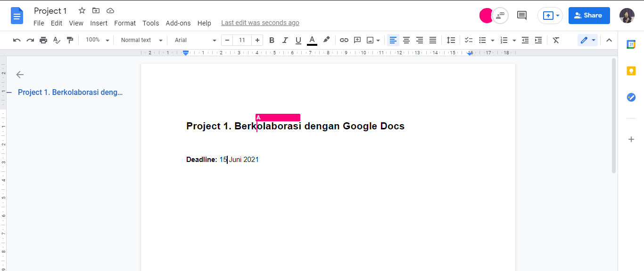Close the document outline
644x271 pixels.
[20, 74]
